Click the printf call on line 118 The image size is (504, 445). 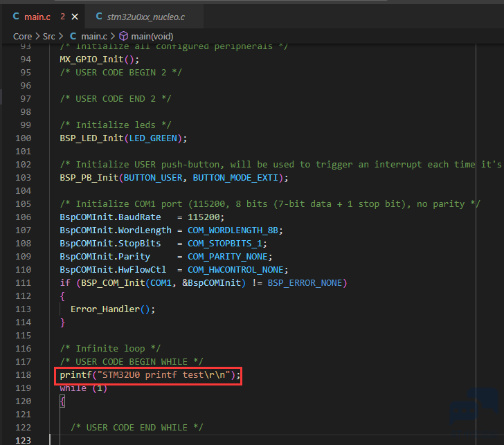(x=75, y=374)
